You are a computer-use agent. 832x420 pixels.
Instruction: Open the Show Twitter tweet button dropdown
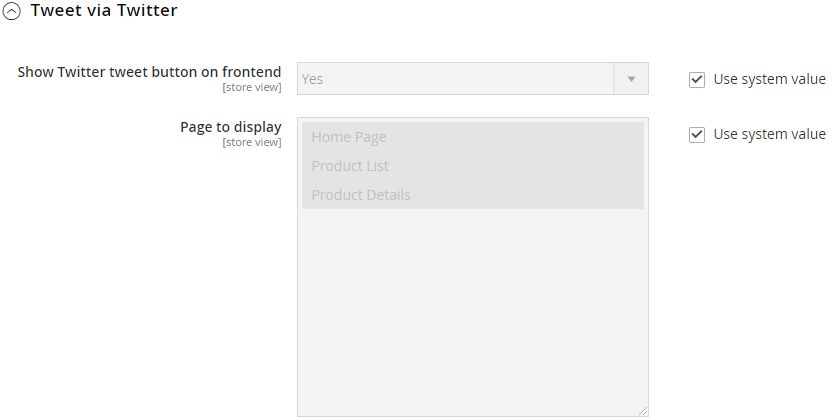tap(472, 79)
